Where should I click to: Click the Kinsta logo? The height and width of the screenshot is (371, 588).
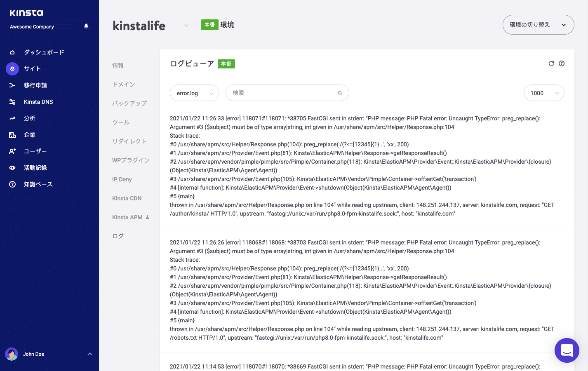click(26, 13)
